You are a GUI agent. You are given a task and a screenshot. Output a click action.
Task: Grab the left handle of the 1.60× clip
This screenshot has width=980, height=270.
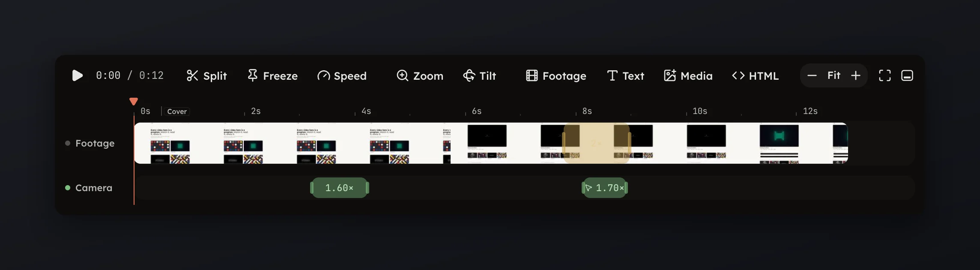312,188
